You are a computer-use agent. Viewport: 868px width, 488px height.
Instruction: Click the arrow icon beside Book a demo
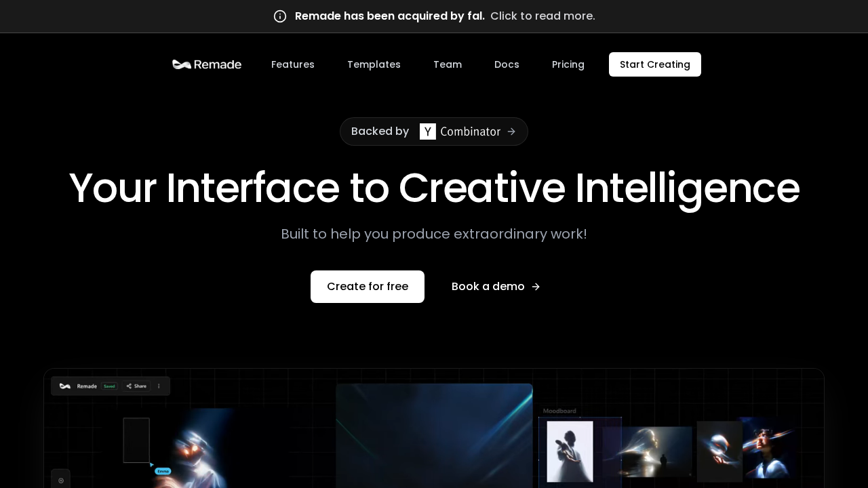(x=535, y=286)
